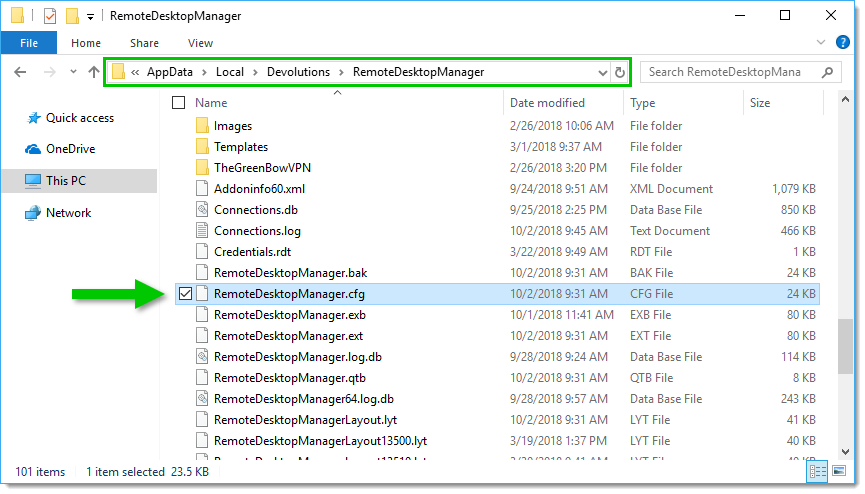Go forward with the Forward arrow
This screenshot has height=494, width=865.
tap(50, 72)
